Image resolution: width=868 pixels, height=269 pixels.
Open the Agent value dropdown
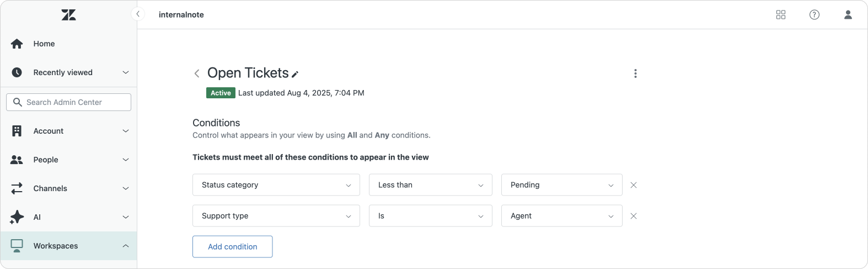[561, 216]
